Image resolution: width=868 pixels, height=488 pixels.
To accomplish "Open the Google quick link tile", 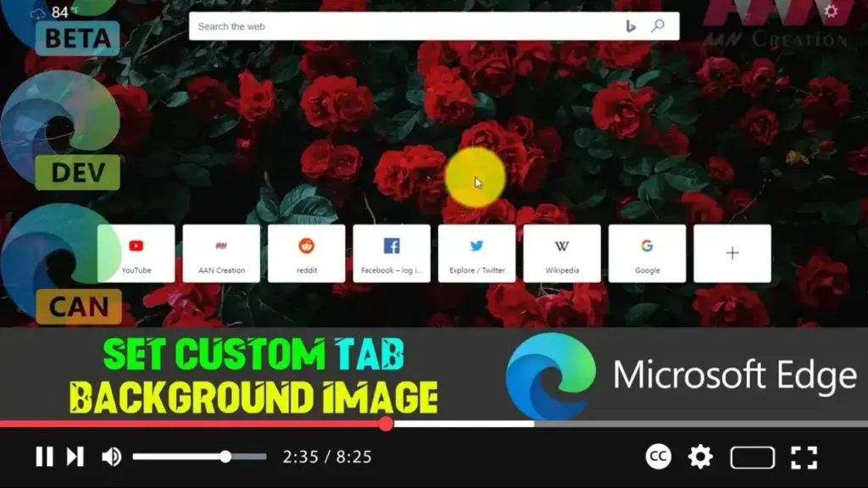I will [x=647, y=253].
